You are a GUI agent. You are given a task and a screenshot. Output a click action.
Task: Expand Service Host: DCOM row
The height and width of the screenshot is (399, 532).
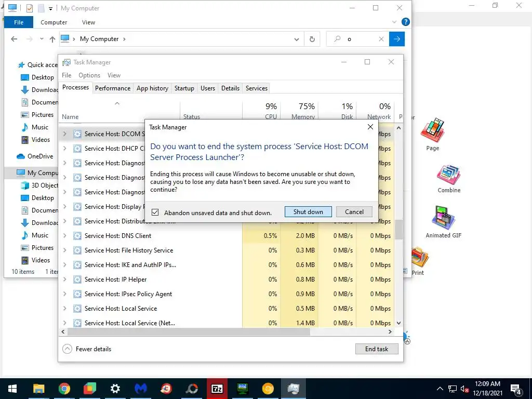click(x=65, y=134)
